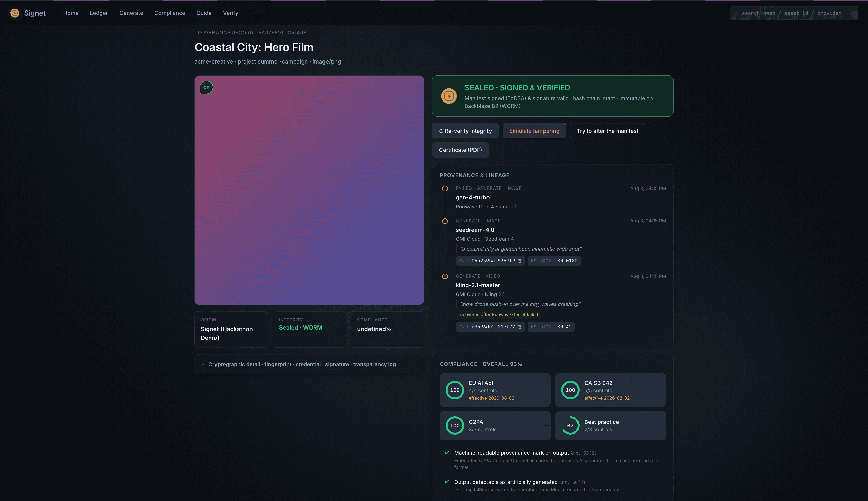
Task: Click Try to alter the manifest
Action: click(607, 131)
